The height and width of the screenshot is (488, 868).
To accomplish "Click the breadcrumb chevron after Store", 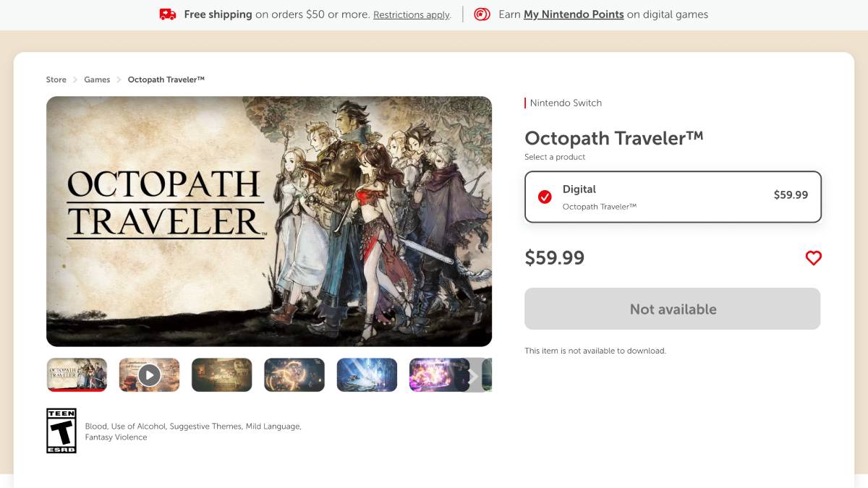I will 75,80.
